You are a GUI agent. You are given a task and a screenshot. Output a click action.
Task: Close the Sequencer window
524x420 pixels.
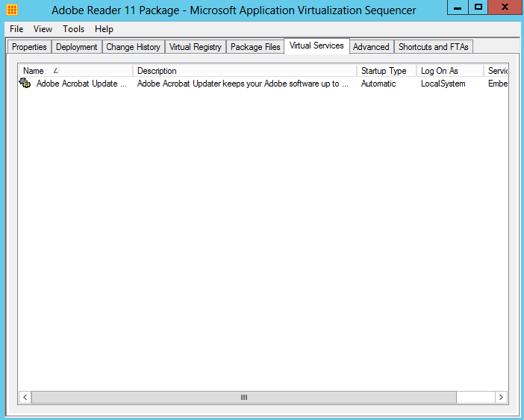pos(505,7)
